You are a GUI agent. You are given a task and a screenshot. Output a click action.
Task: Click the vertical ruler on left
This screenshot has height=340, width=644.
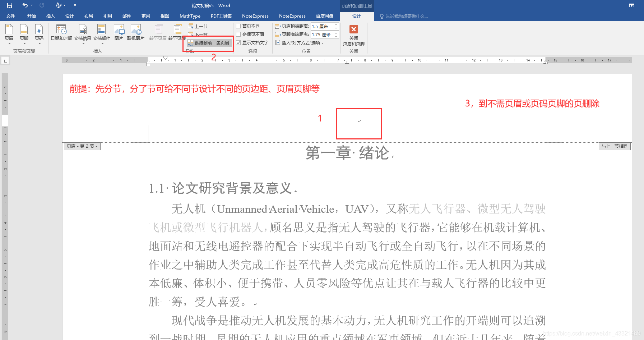tap(5, 207)
